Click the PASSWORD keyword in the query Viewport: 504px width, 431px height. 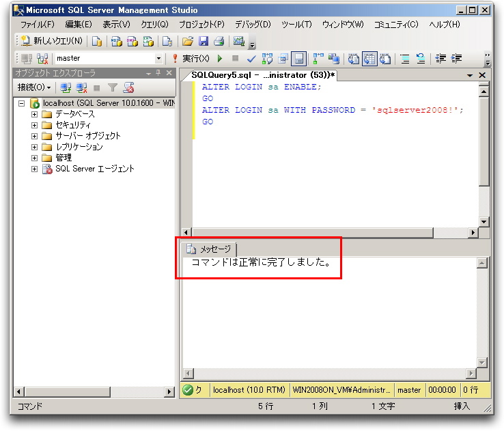[333, 110]
